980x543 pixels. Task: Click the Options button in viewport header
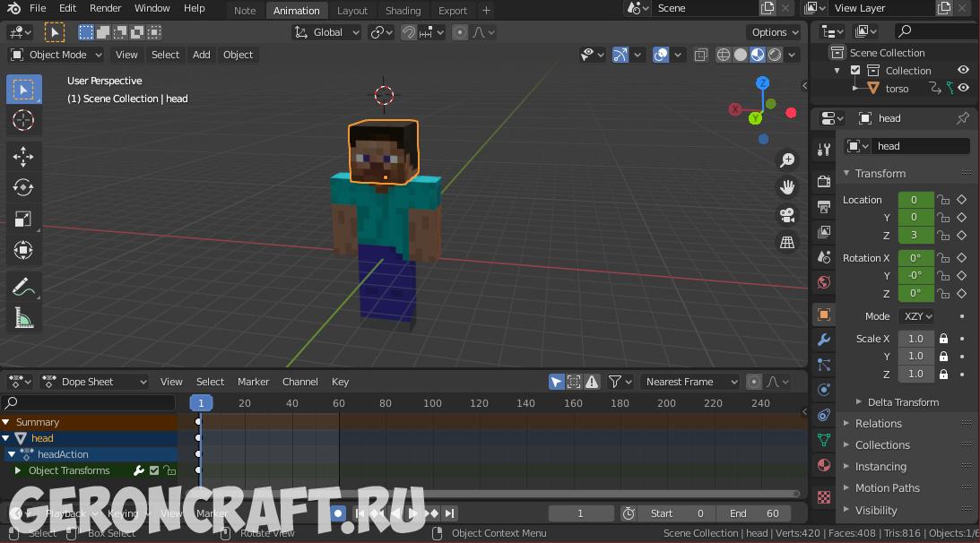pos(775,32)
